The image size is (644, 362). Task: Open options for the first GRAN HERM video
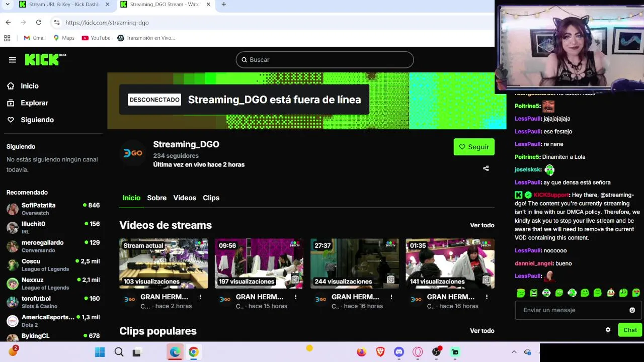(200, 297)
